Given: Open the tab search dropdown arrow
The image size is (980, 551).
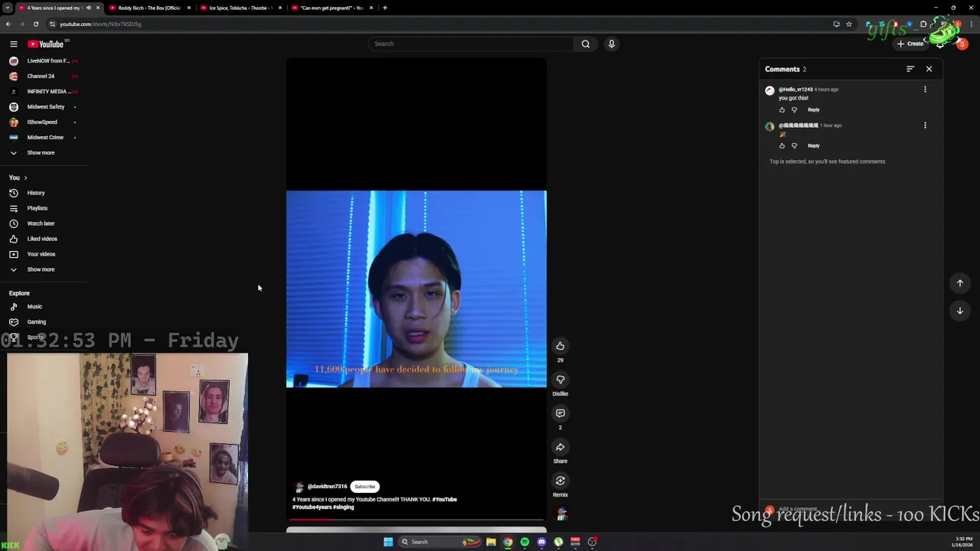Looking at the screenshot, I should click(x=7, y=8).
